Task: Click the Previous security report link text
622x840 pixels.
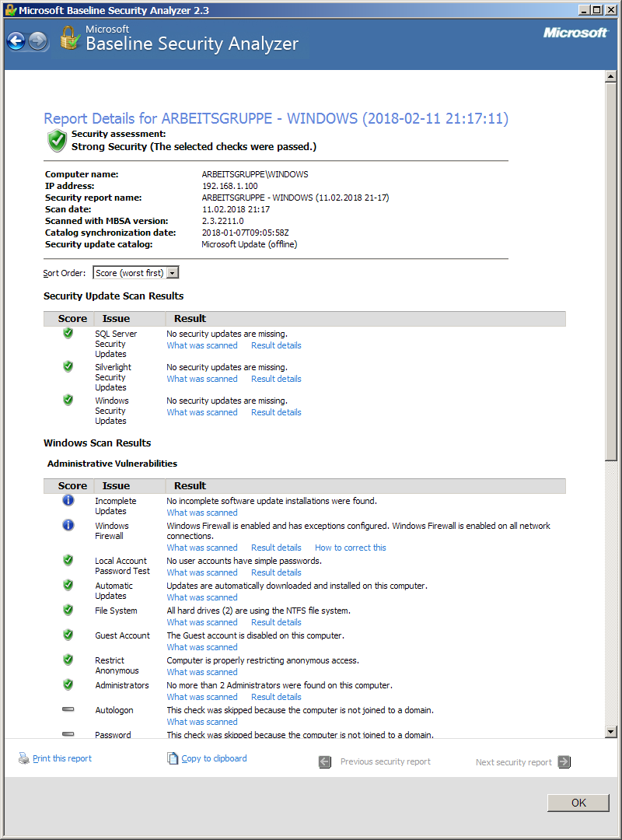Action: pos(385,761)
